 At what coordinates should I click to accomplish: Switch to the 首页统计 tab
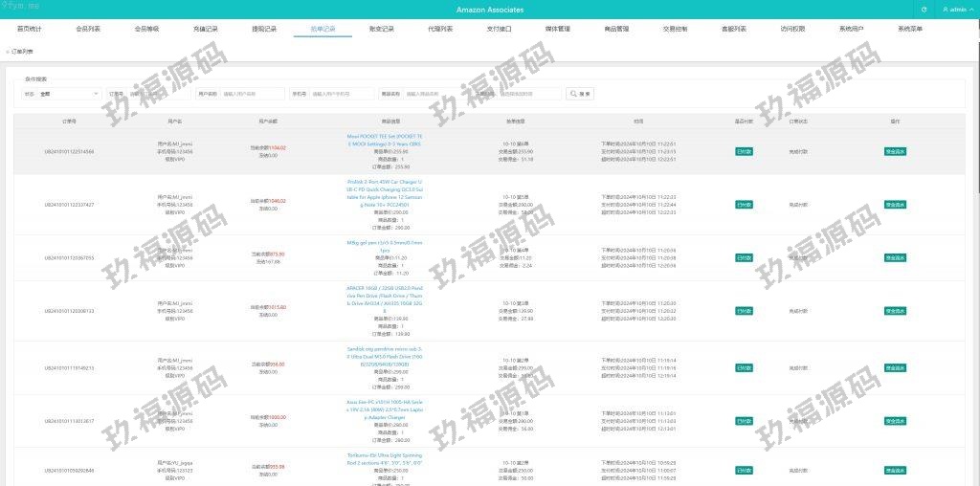[30, 30]
